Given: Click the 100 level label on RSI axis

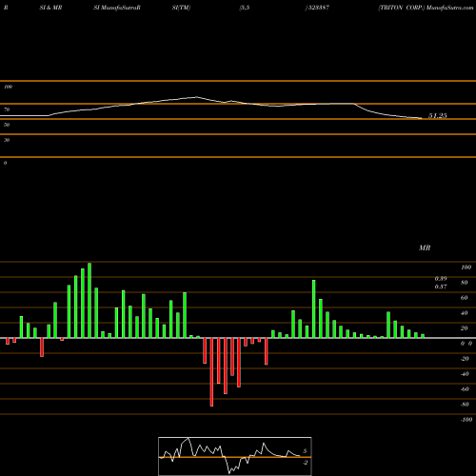Looking at the screenshot, I should coord(8,87).
